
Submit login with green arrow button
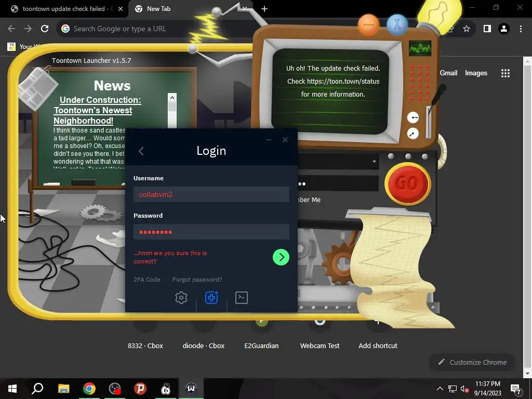pos(281,257)
